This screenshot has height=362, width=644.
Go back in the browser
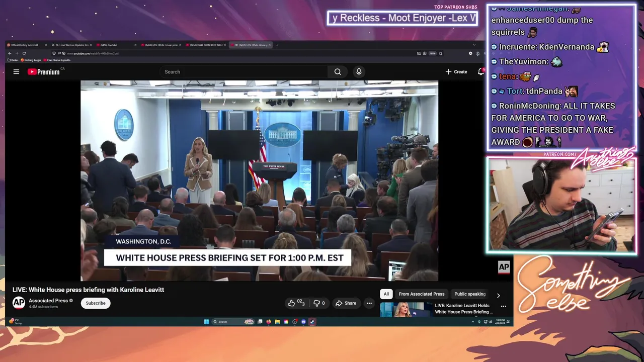point(10,53)
